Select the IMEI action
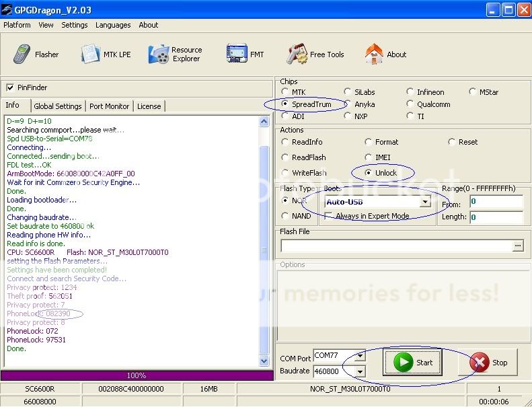 click(x=368, y=157)
